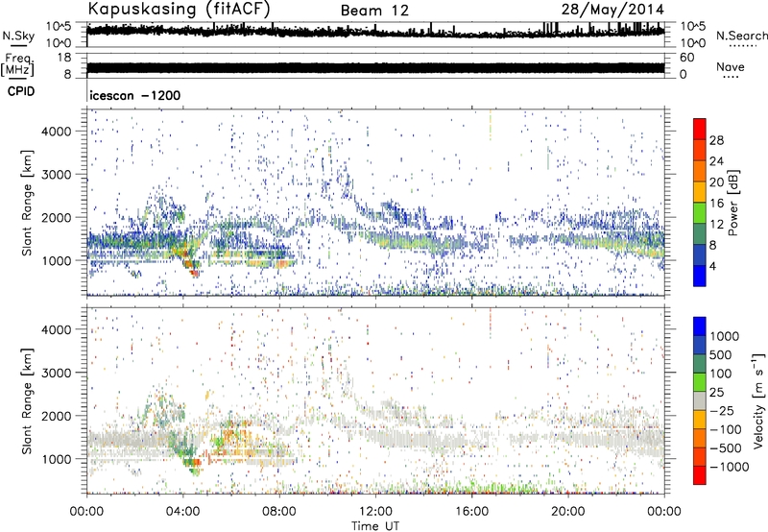The image size is (768, 532).
Task: Click the velocity colorbar label '25'
Action: pyautogui.click(x=716, y=393)
